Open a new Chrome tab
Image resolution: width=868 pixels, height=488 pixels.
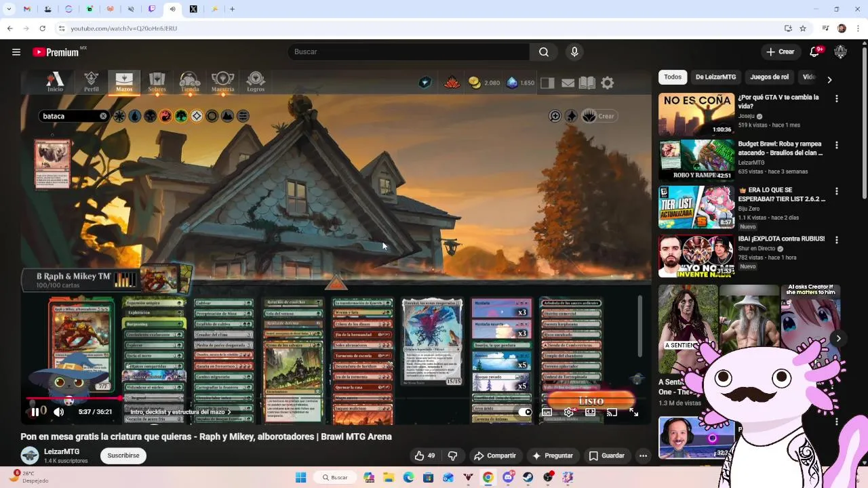pyautogui.click(x=232, y=9)
